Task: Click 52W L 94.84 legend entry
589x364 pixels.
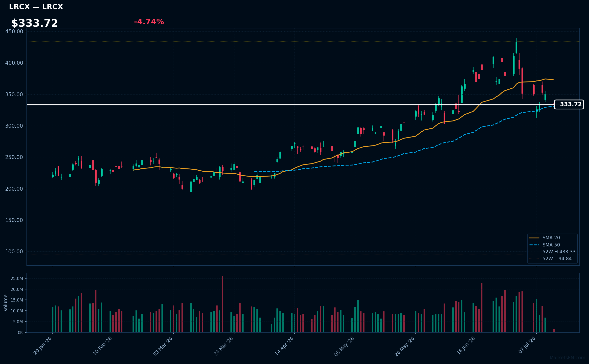Action: click(550, 259)
